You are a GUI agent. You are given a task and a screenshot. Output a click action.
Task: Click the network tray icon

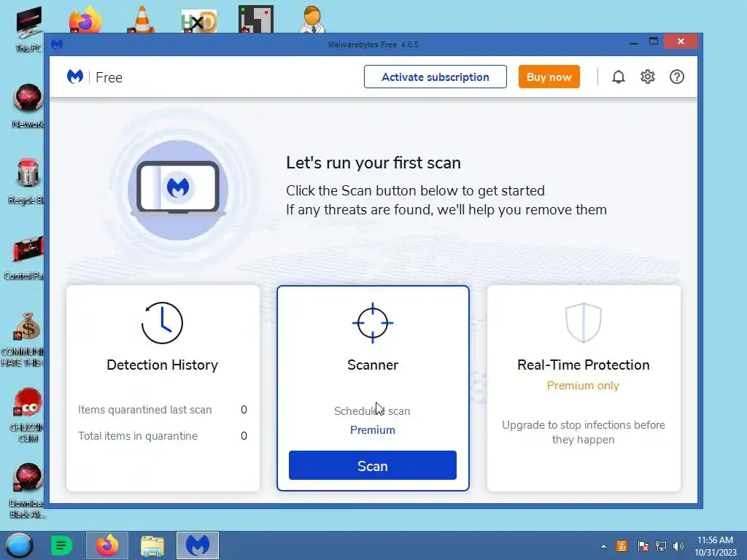[661, 546]
